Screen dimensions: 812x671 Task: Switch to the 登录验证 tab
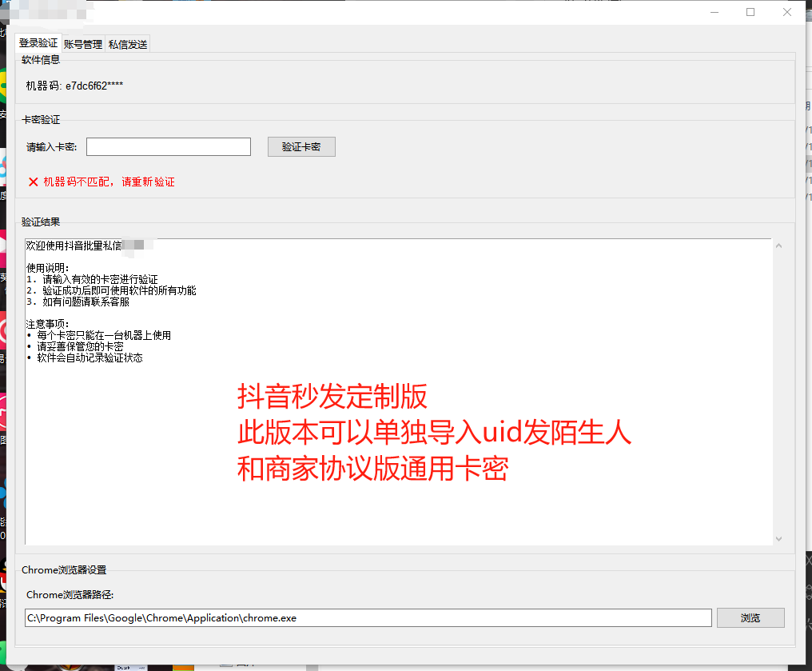(38, 43)
